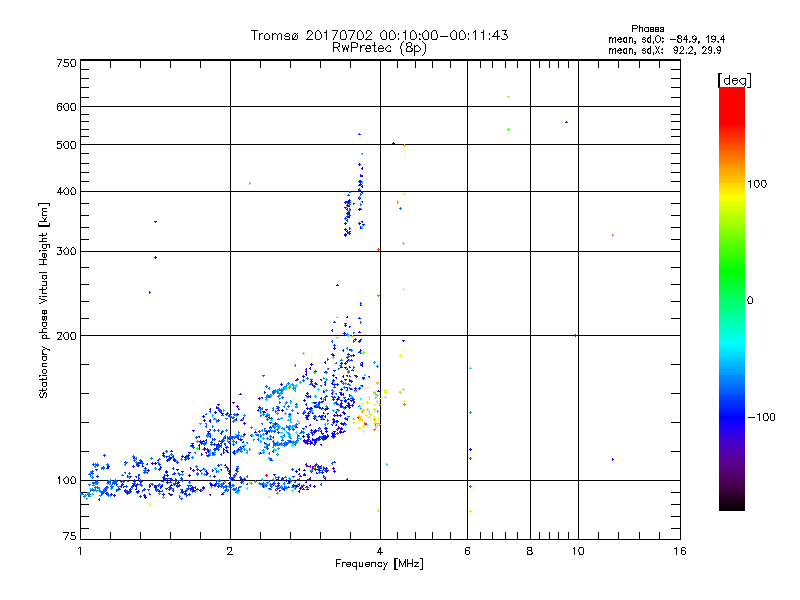Click the y-axis tick label '600'

point(66,107)
